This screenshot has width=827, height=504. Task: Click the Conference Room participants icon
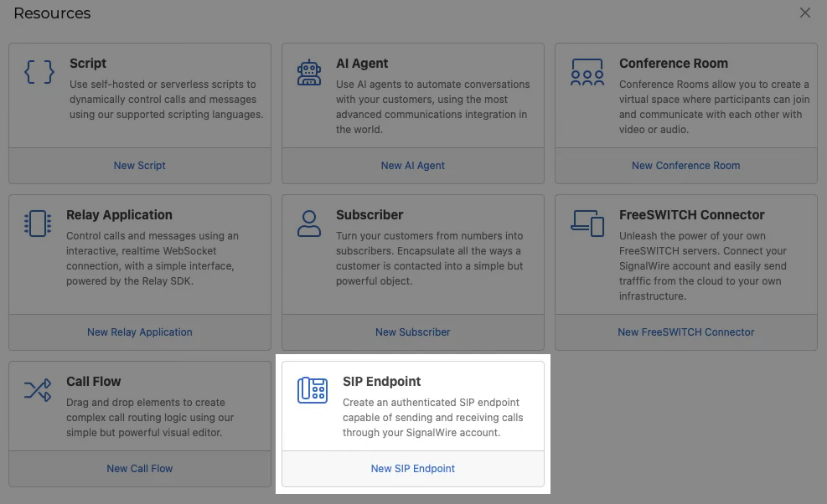[x=587, y=73]
